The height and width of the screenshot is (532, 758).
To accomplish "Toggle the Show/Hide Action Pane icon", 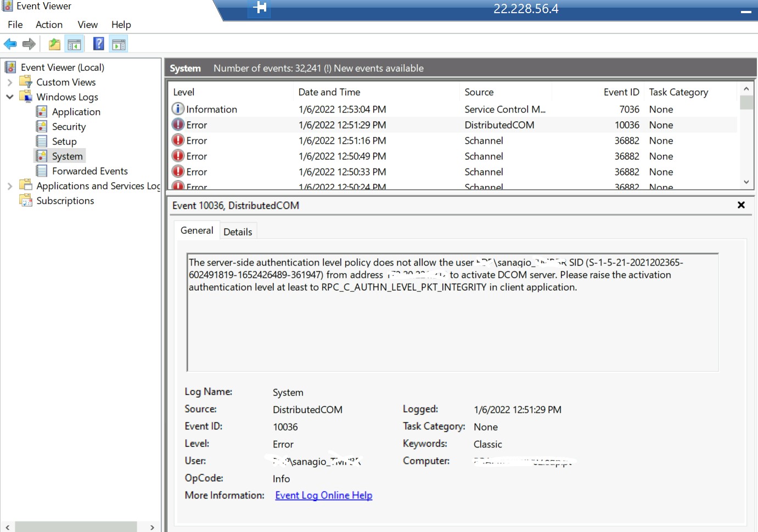I will point(119,44).
